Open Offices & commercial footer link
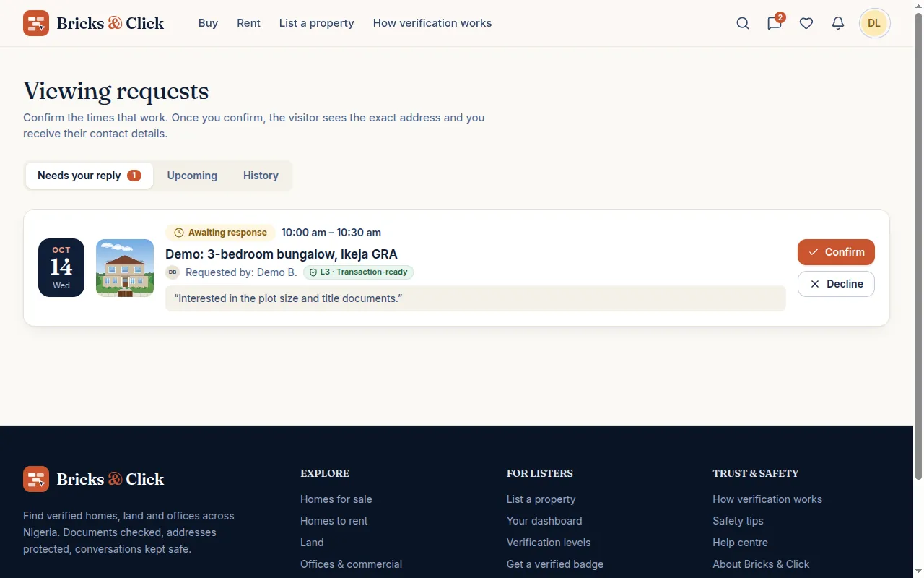Screen dimensions: 924x578 (352, 564)
